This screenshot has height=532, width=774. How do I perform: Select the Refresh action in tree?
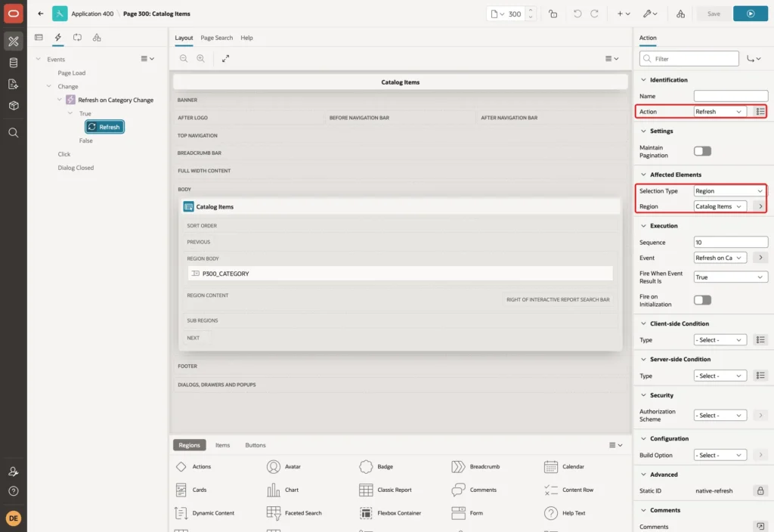104,127
